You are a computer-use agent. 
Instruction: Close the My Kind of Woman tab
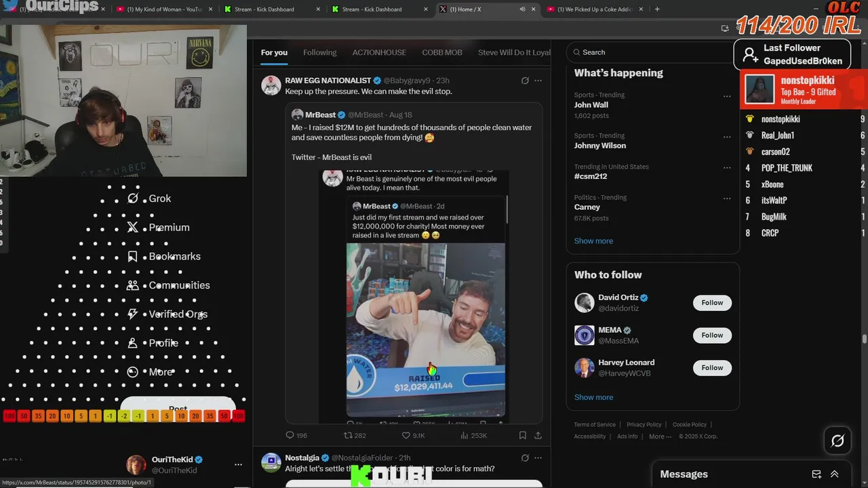point(210,9)
